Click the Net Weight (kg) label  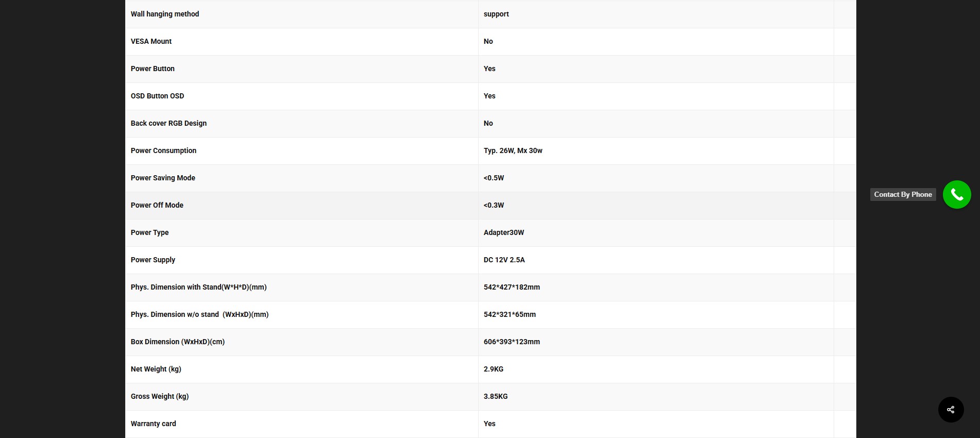(156, 369)
